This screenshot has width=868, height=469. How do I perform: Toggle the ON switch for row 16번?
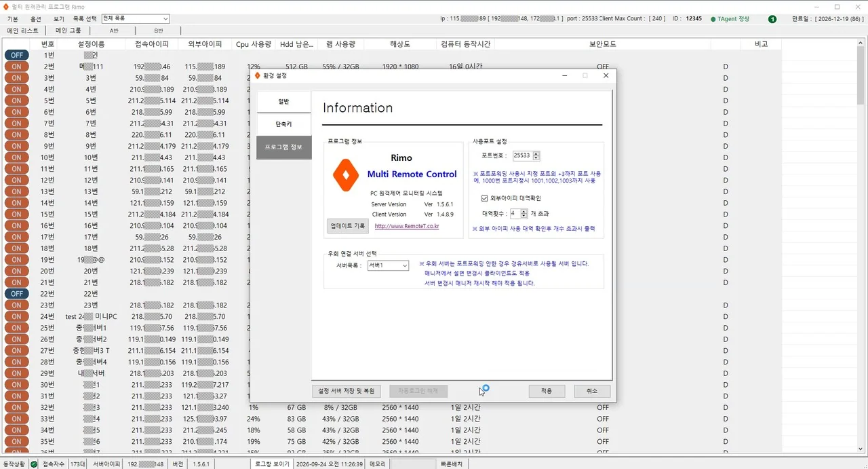[x=16, y=225]
